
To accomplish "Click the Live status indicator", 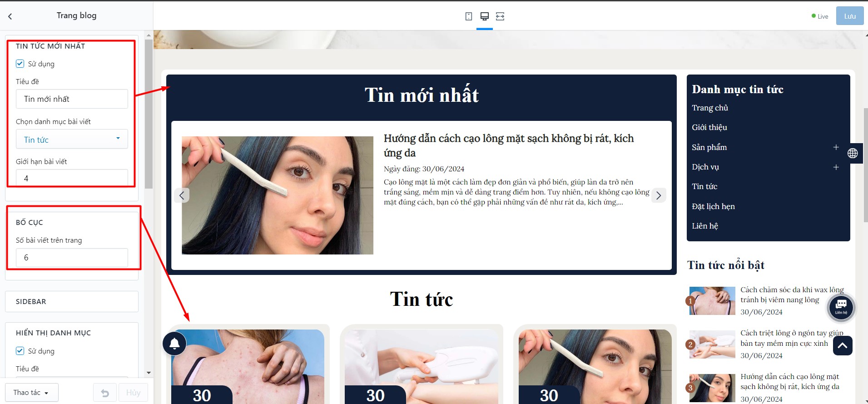I will click(x=820, y=16).
